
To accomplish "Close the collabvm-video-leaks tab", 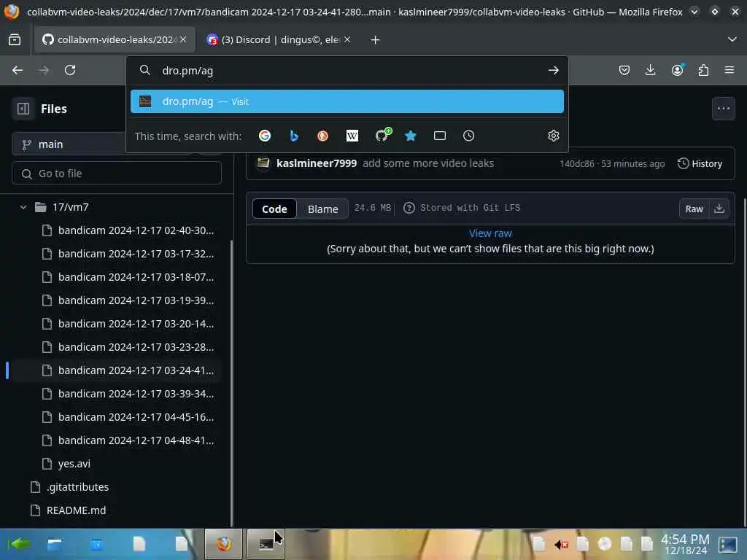I will pos(183,40).
